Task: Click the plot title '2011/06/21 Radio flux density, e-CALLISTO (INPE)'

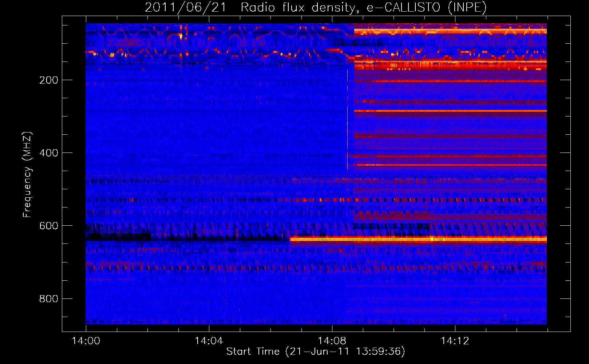Action: (316, 7)
